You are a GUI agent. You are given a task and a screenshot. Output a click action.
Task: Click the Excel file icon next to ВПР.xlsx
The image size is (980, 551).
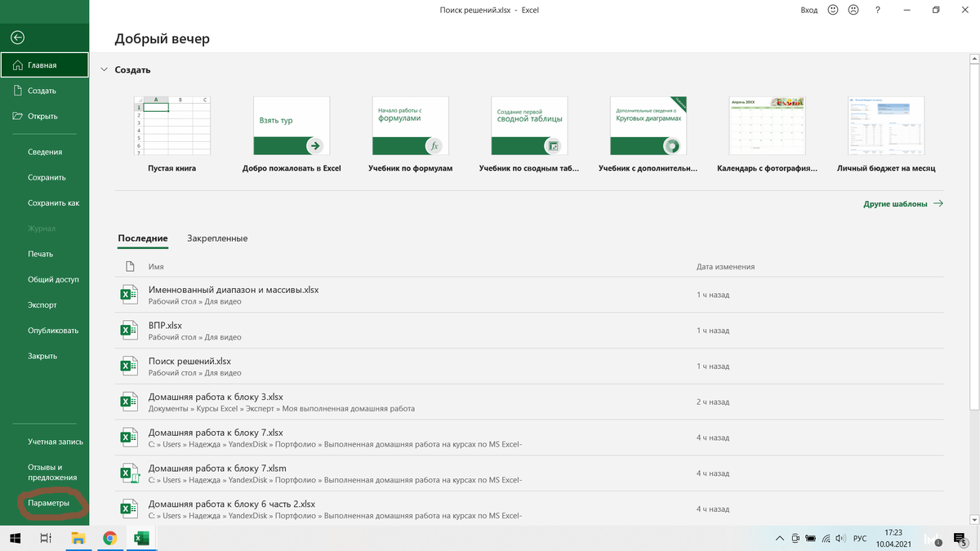(129, 331)
